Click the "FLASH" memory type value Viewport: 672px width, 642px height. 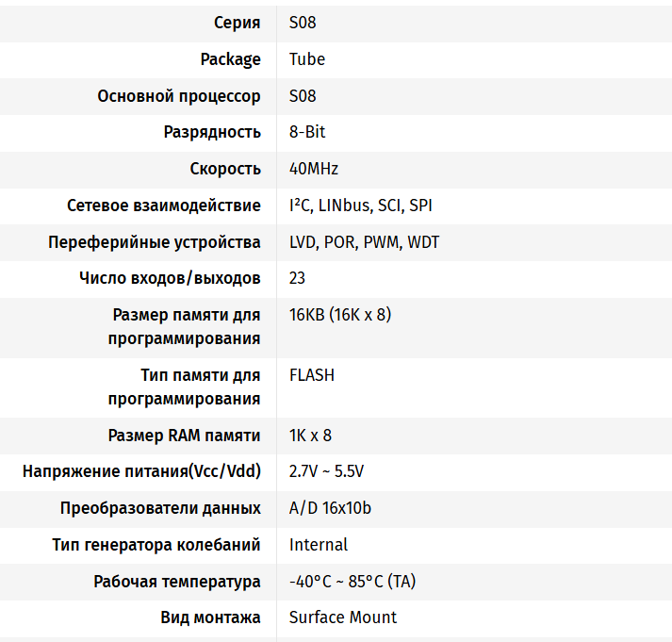(312, 375)
